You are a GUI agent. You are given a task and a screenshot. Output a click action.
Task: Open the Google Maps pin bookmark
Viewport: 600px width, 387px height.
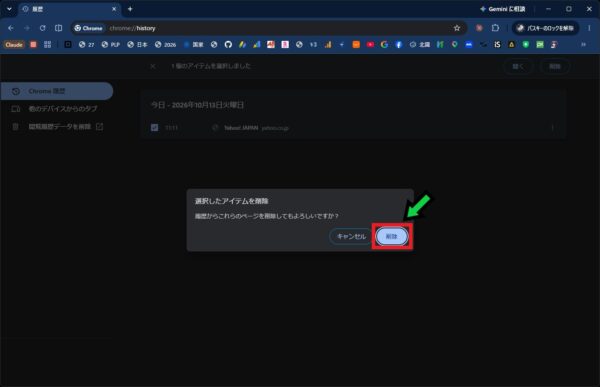[x=455, y=44]
